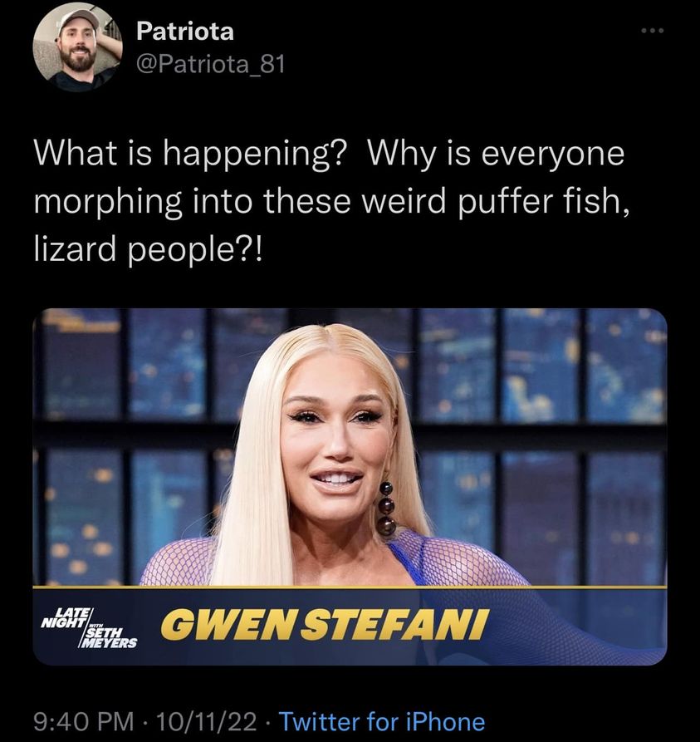The height and width of the screenshot is (742, 700).
Task: Click the yellow stripe above caption banner
Action: tap(350, 587)
